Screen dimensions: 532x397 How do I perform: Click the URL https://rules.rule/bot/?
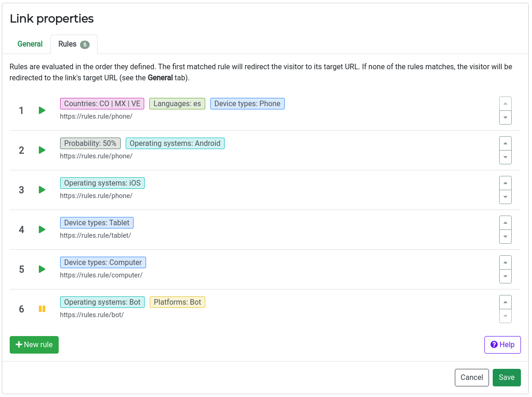[x=92, y=315]
